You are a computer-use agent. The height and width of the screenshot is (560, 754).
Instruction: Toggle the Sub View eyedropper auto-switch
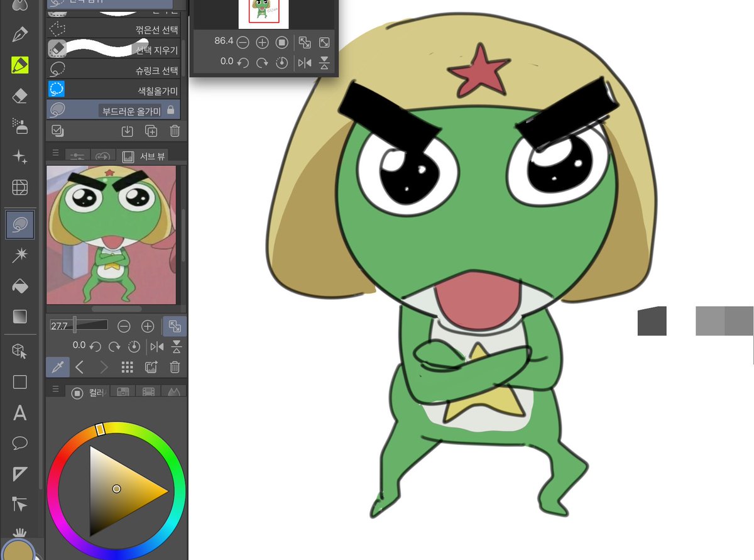[58, 368]
